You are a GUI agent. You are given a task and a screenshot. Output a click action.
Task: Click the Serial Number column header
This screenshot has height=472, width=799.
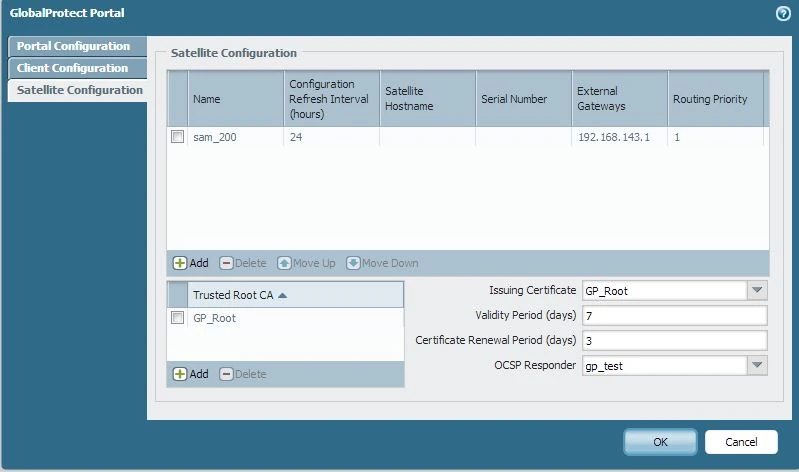pyautogui.click(x=524, y=99)
